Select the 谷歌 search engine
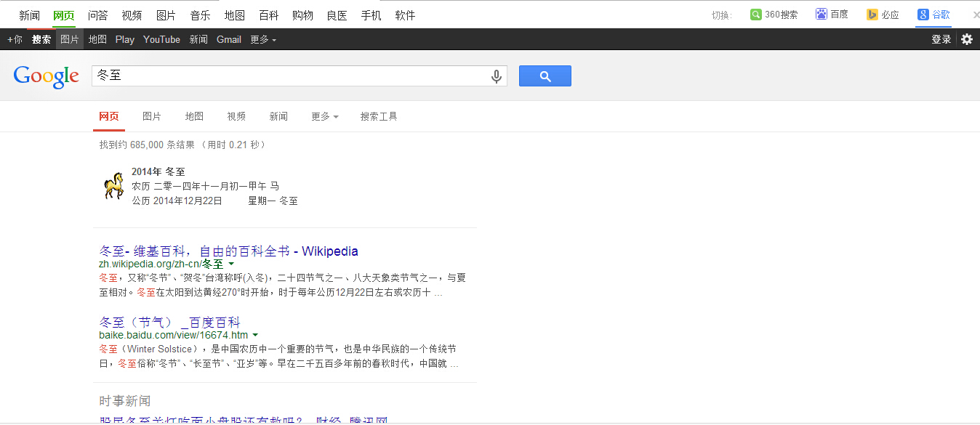Screen dimensions: 980x425 point(933,15)
